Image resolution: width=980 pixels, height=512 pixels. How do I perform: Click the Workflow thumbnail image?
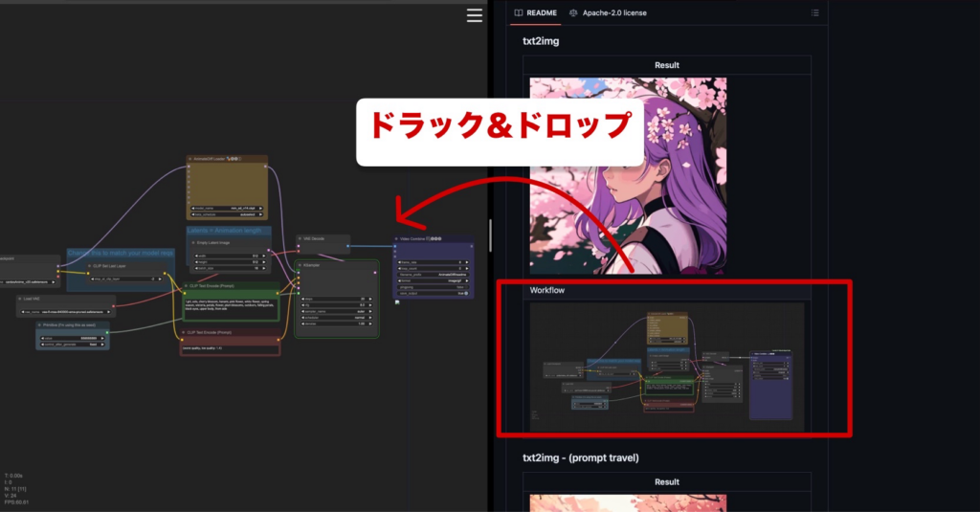tap(667, 364)
